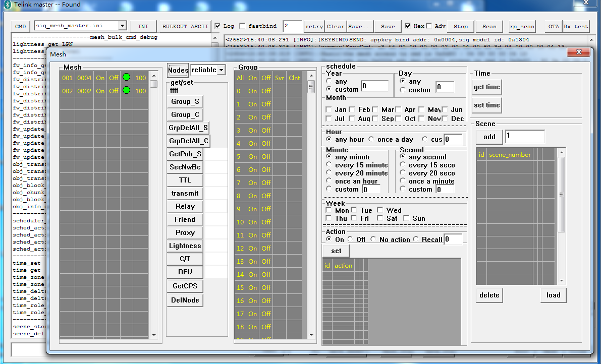Click the TTL button
Image resolution: width=601 pixels, height=364 pixels.
(x=185, y=180)
